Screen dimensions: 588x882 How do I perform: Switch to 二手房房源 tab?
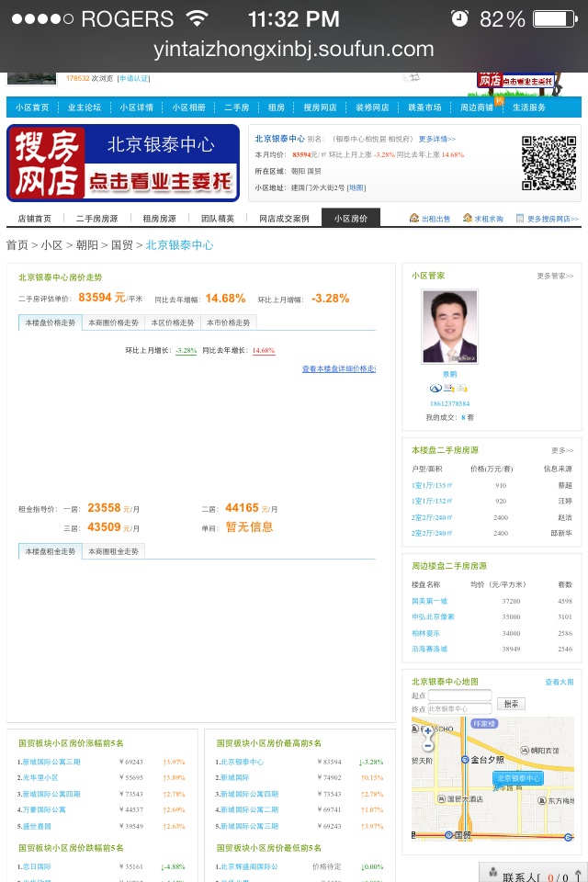97,219
